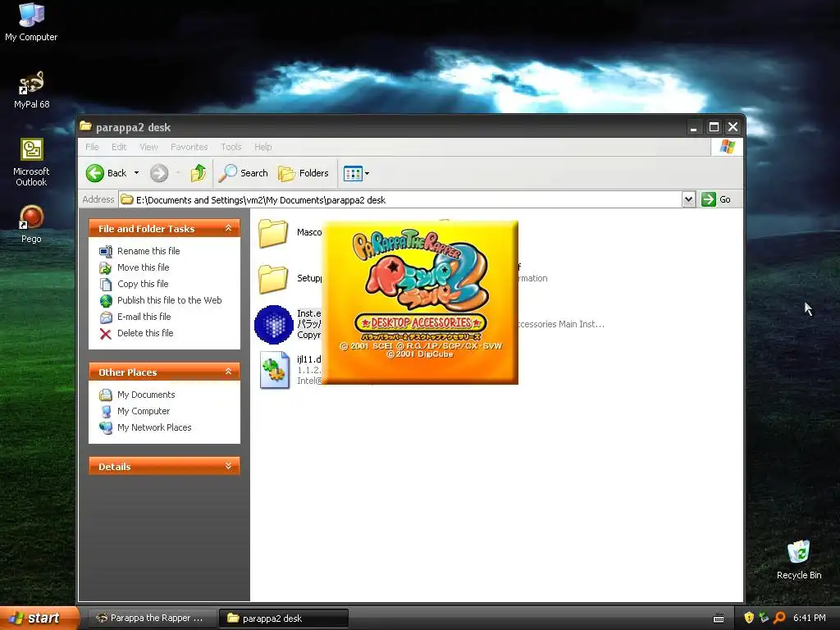Select the Mascot folder icon
Image resolution: width=840 pixels, height=630 pixels.
(x=273, y=233)
